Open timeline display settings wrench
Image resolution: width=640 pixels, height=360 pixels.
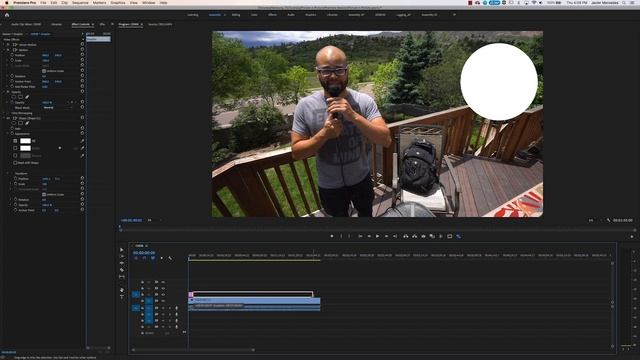click(x=170, y=258)
